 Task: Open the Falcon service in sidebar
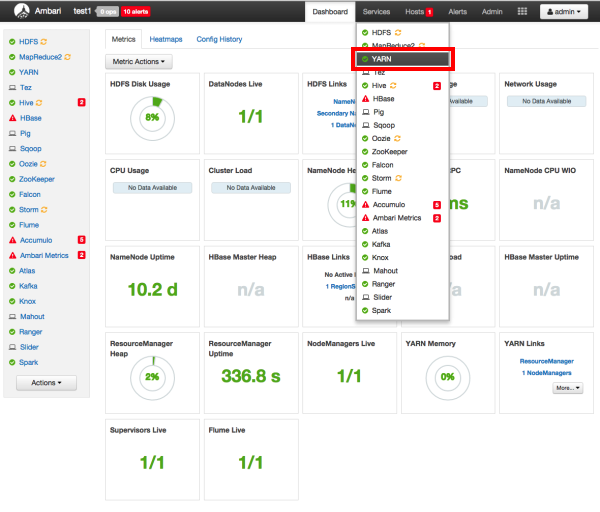[x=30, y=194]
